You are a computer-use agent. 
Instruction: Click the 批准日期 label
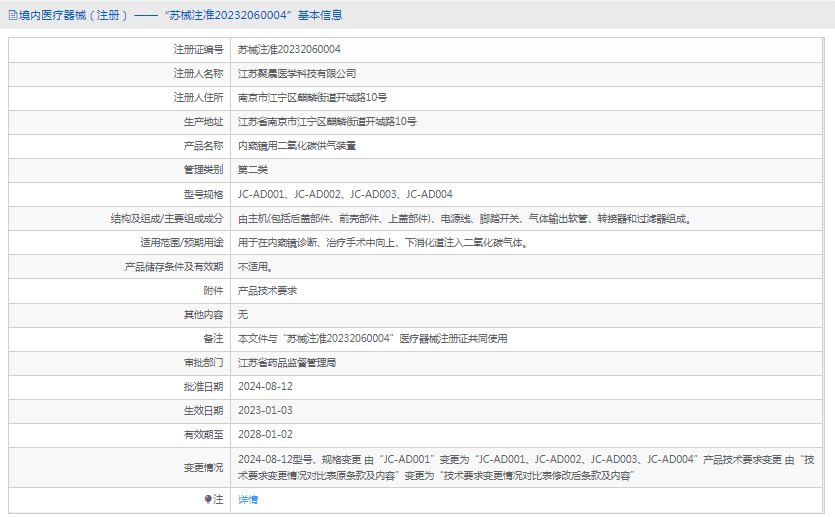(203, 387)
